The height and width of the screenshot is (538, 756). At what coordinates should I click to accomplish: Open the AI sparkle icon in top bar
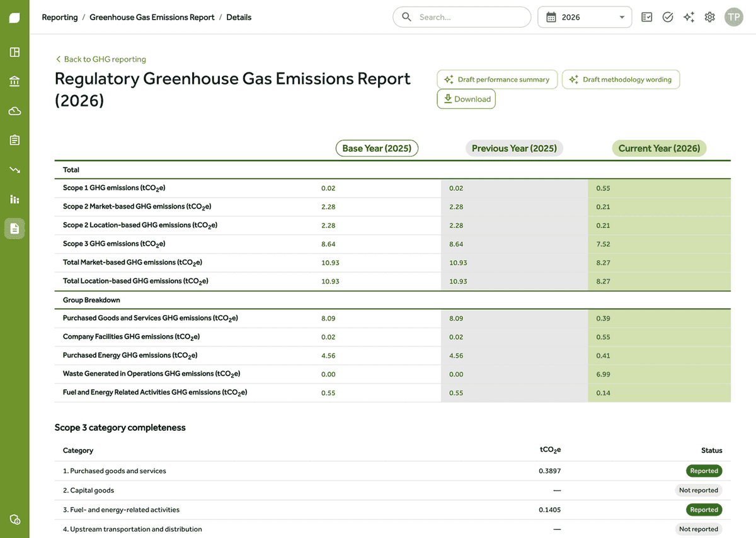(x=689, y=17)
